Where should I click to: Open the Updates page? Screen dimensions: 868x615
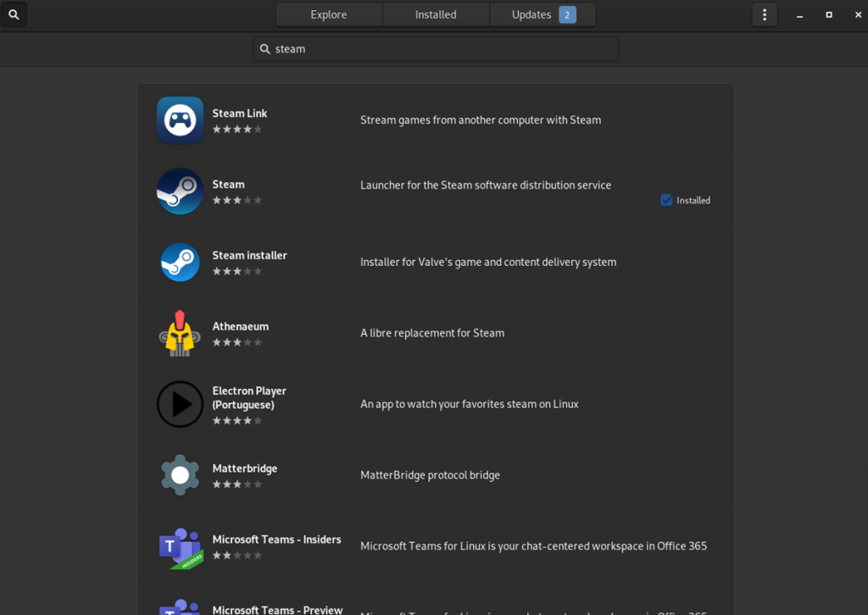click(531, 14)
